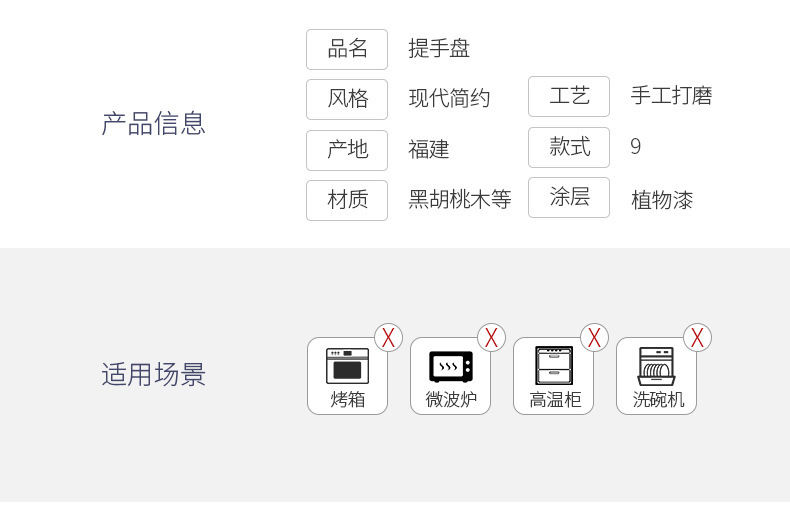The image size is (790, 510).
Task: Click the 适用场景 section heading
Action: (154, 374)
